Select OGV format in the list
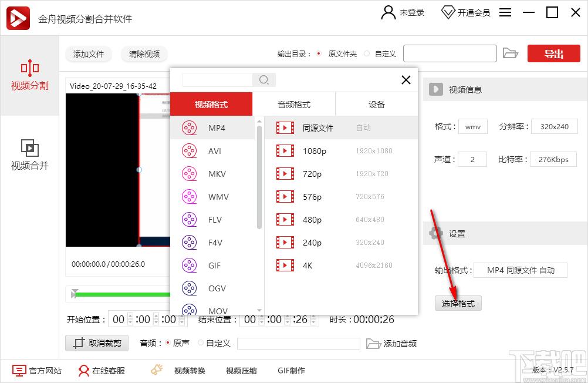The height and width of the screenshot is (383, 588). point(212,288)
